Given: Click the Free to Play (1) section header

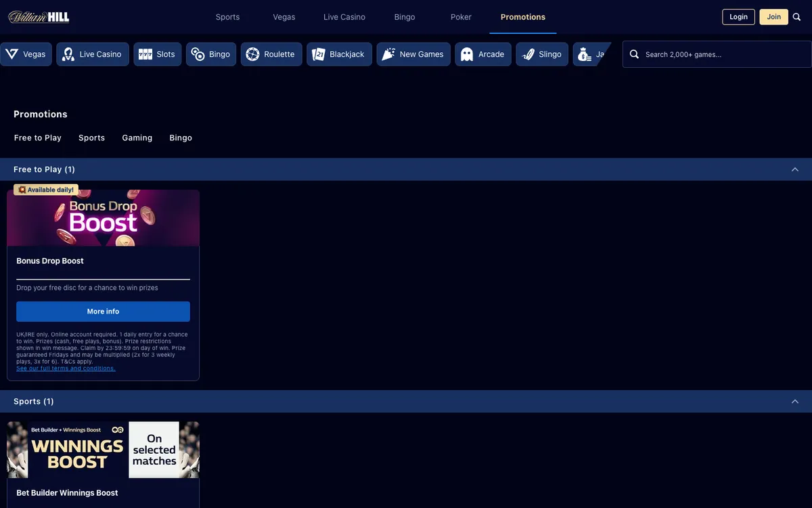Looking at the screenshot, I should (406, 169).
